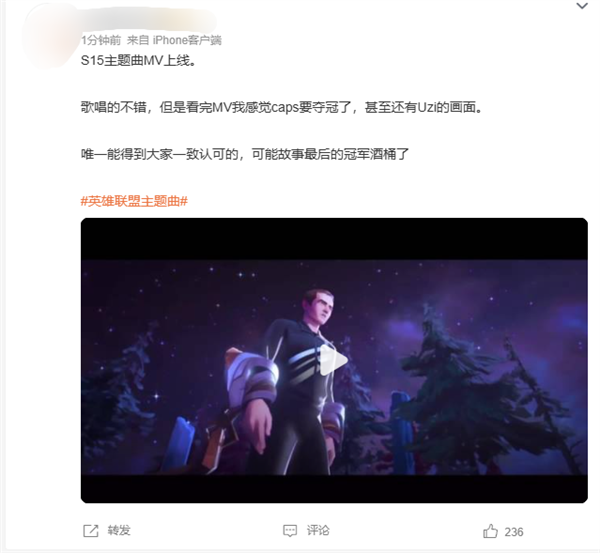Viewport: 600px width, 553px height.
Task: Click the 1分钟前 timestamp
Action: coord(101,40)
